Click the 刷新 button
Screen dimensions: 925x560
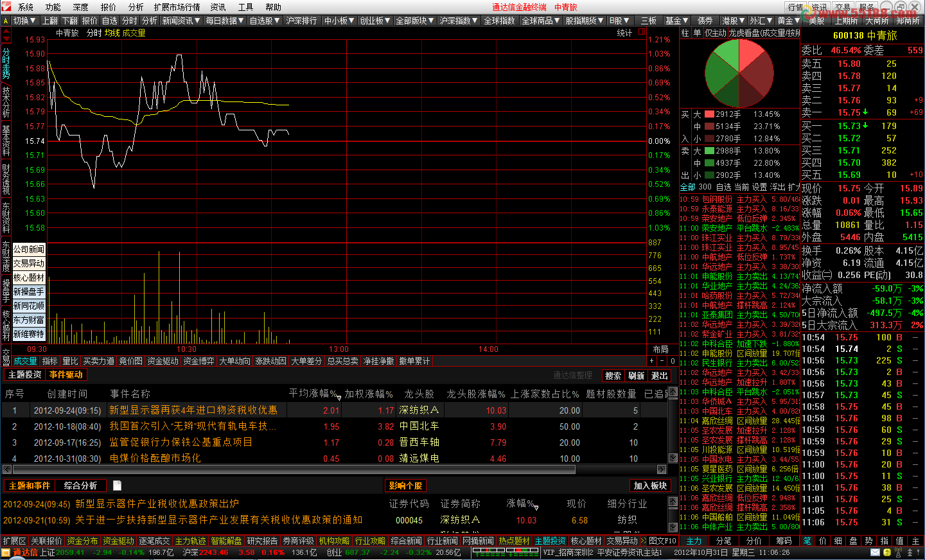coord(637,376)
